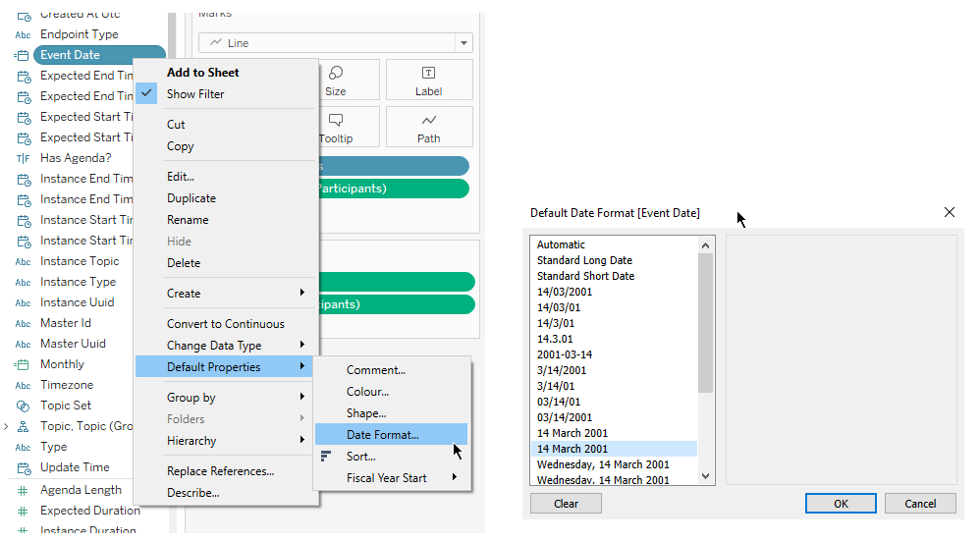Viewport: 980px width, 542px height.
Task: Click the Agenda Length number type icon
Action: point(23,490)
